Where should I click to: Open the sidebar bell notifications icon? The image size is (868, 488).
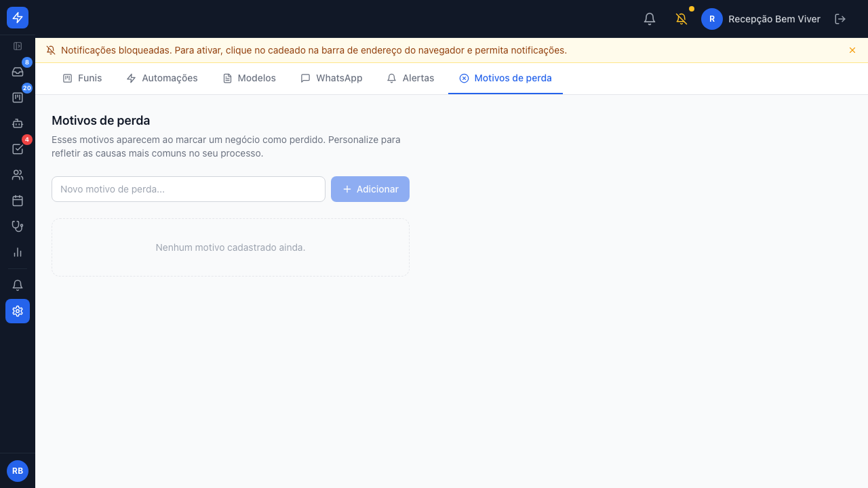18,285
